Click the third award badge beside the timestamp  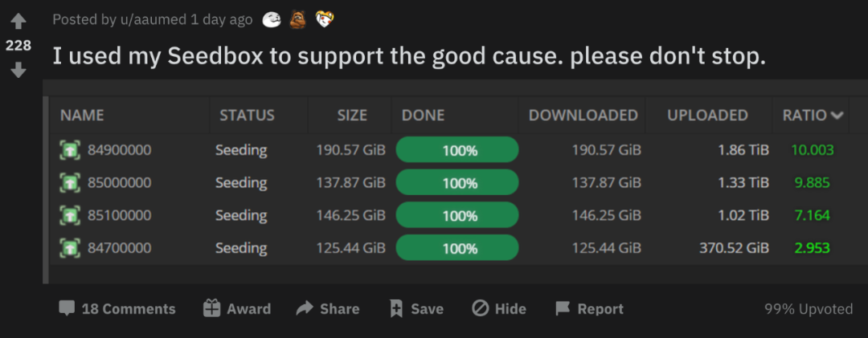click(325, 19)
